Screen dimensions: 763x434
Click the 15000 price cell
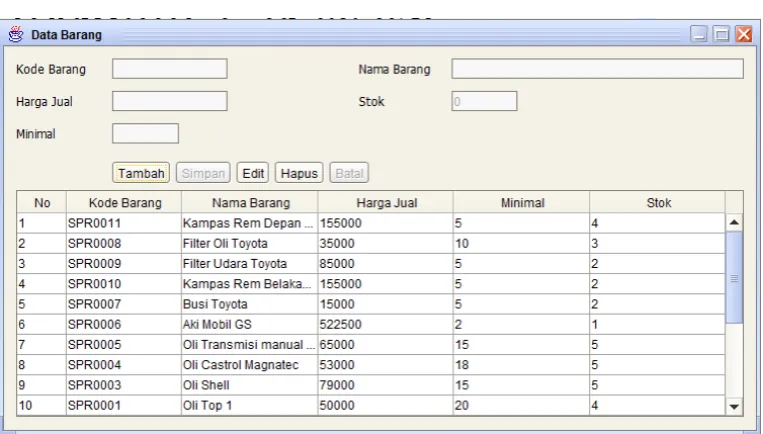tap(386, 304)
